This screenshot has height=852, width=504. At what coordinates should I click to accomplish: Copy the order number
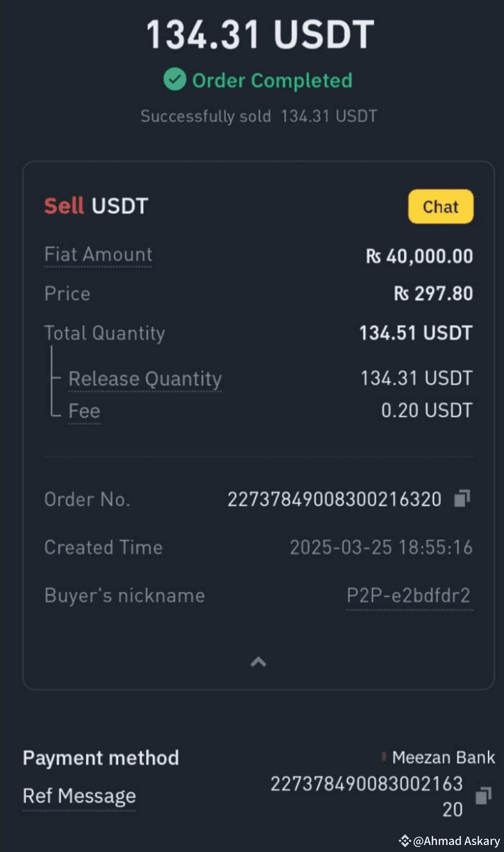click(x=462, y=498)
